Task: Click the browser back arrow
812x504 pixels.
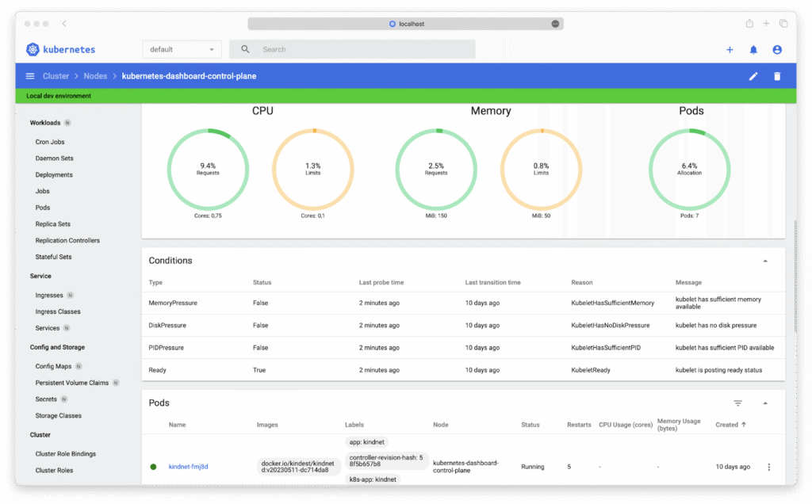Action: point(64,23)
